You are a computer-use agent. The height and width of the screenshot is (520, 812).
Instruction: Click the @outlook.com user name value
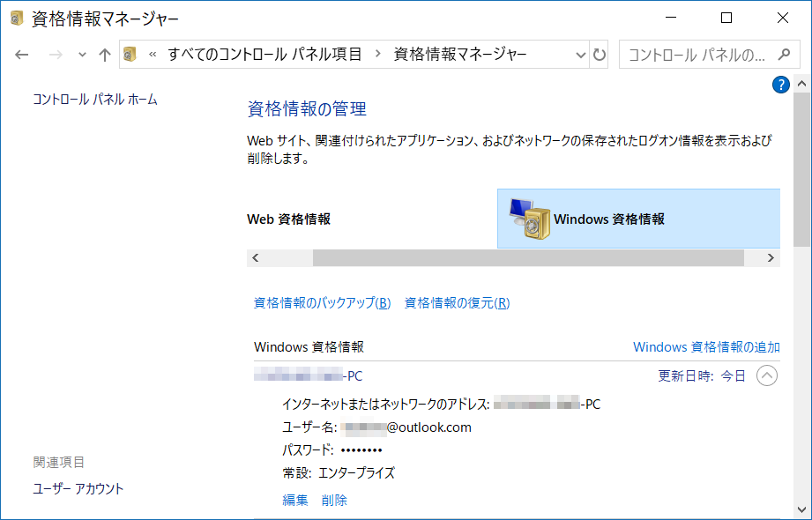pyautogui.click(x=406, y=427)
